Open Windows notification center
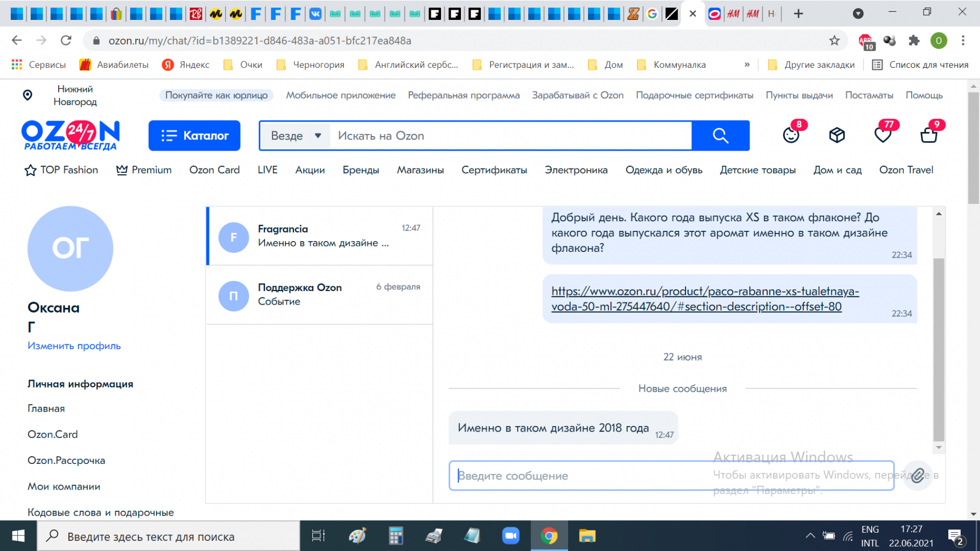Viewport: 980px width, 551px height. tap(956, 537)
